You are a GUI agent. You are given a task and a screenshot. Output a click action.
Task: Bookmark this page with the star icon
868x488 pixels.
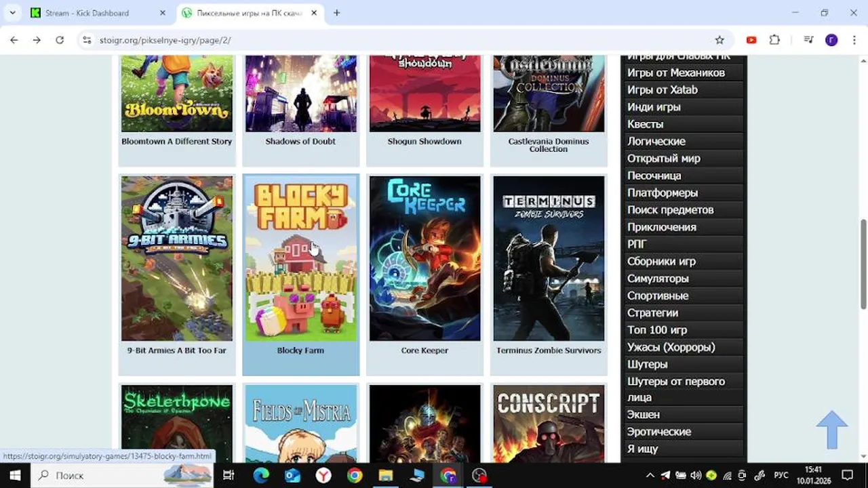pyautogui.click(x=719, y=40)
